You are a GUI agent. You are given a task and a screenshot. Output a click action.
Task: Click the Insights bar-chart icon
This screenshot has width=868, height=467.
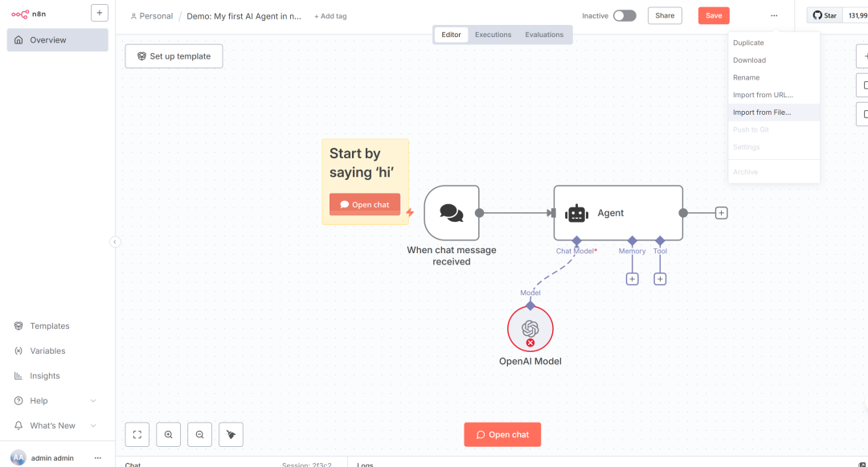click(x=18, y=375)
